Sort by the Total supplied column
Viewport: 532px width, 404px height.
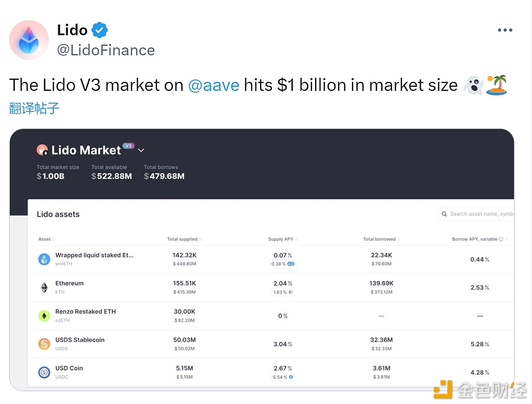(x=184, y=239)
